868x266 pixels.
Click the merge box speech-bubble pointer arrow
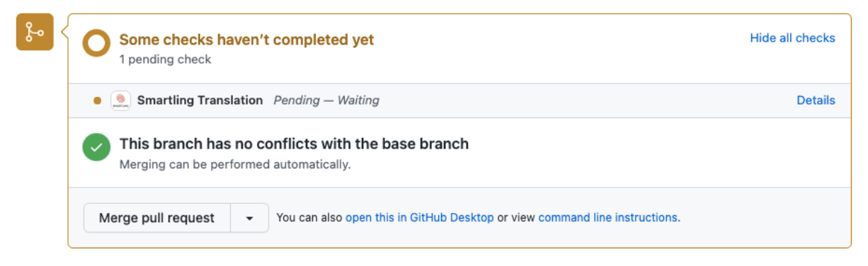tap(64, 32)
